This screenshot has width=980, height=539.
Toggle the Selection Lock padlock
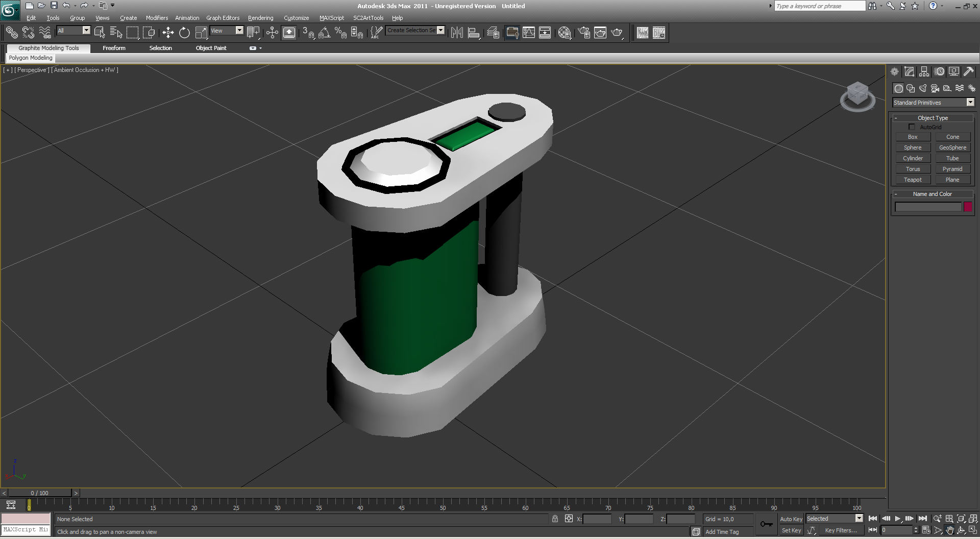pos(555,519)
